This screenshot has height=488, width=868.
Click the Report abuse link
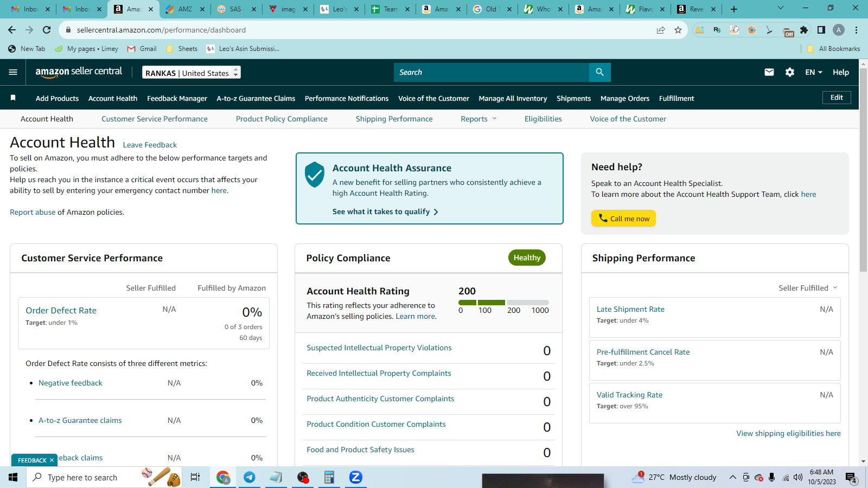[33, 212]
